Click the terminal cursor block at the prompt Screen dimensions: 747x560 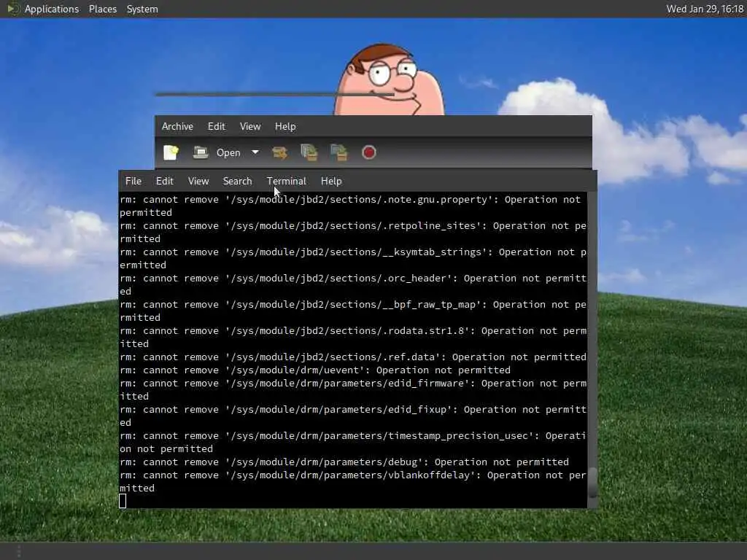pos(123,501)
